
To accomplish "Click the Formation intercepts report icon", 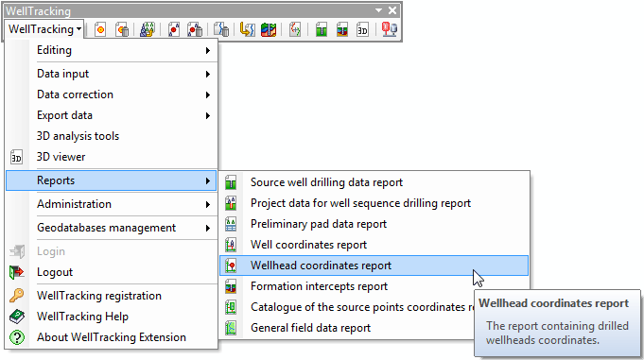I will click(x=231, y=286).
